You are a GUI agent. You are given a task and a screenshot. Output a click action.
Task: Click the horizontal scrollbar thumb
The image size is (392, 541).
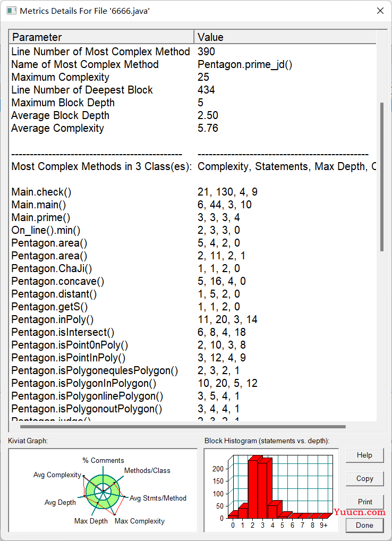tap(183, 426)
